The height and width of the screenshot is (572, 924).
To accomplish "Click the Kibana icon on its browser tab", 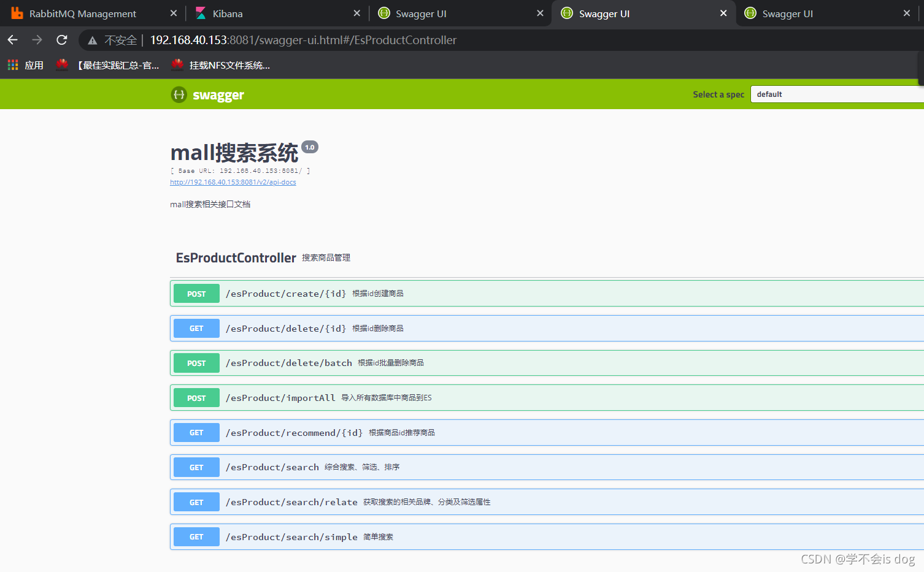I will (x=201, y=13).
